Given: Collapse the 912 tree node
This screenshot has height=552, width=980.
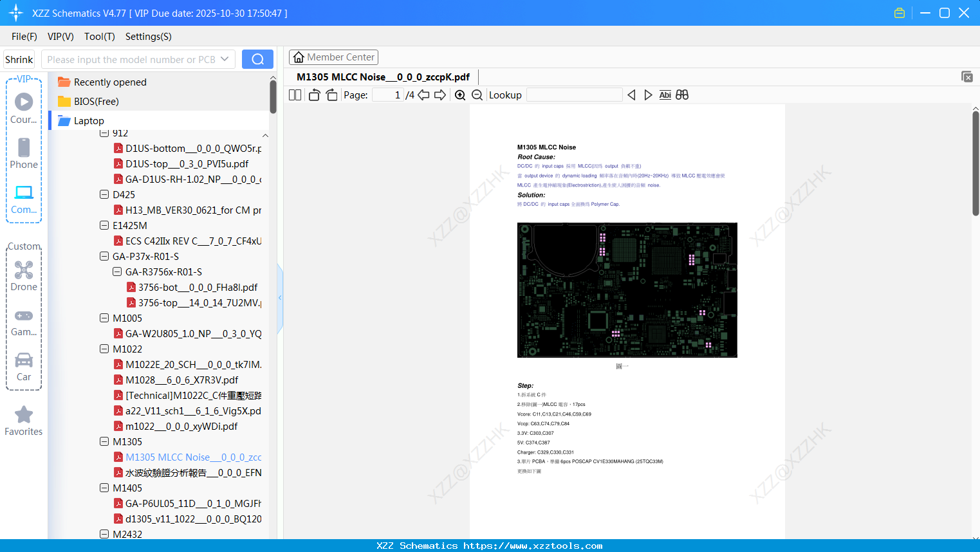Looking at the screenshot, I should point(104,133).
